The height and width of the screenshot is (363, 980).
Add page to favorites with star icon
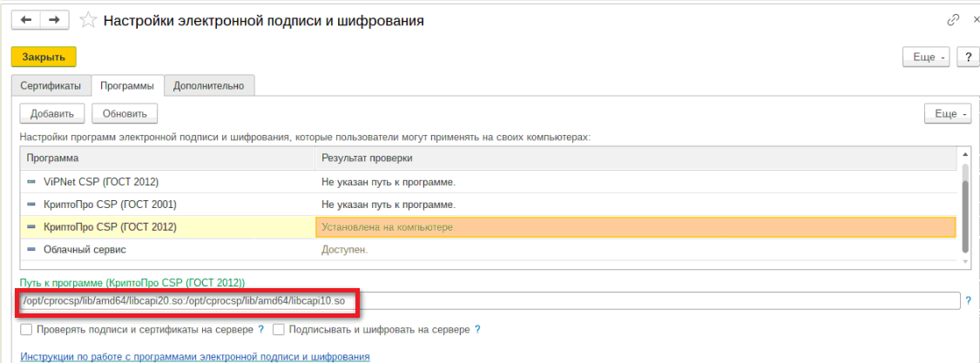pos(87,20)
